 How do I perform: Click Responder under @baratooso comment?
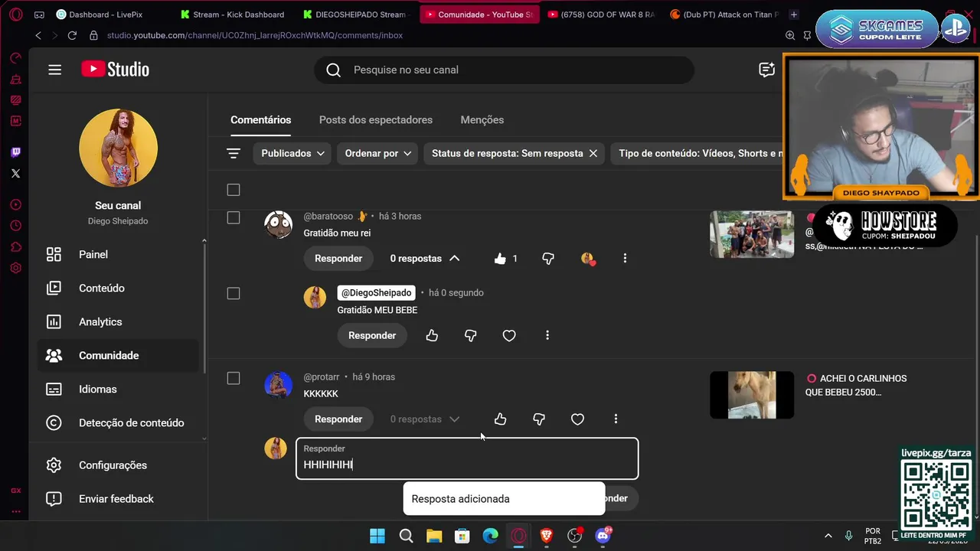click(338, 259)
